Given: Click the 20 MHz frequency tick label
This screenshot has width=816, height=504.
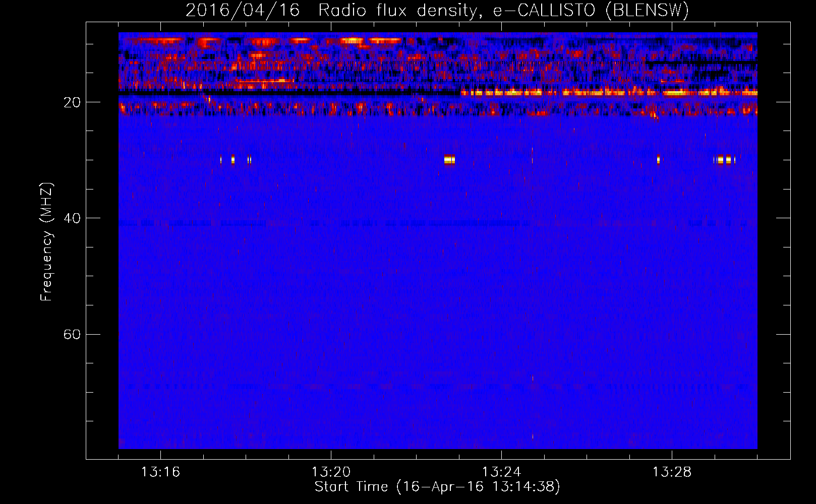Looking at the screenshot, I should click(72, 102).
